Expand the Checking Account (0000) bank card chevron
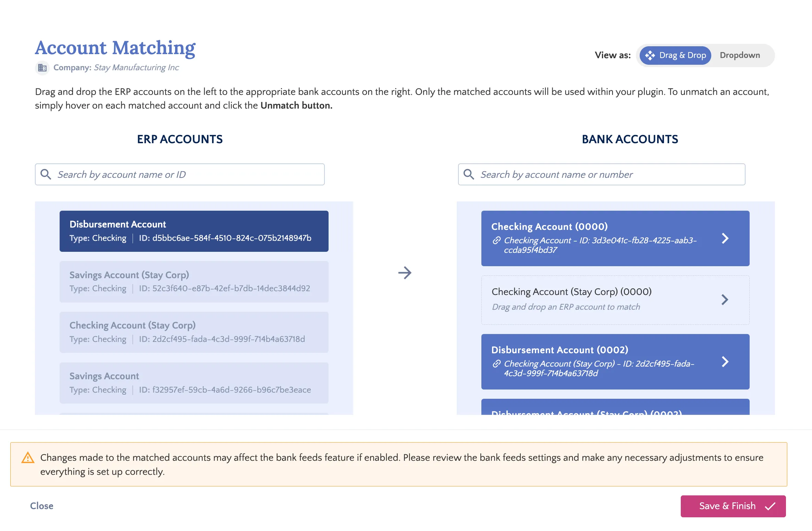The width and height of the screenshot is (812, 531). tap(725, 238)
